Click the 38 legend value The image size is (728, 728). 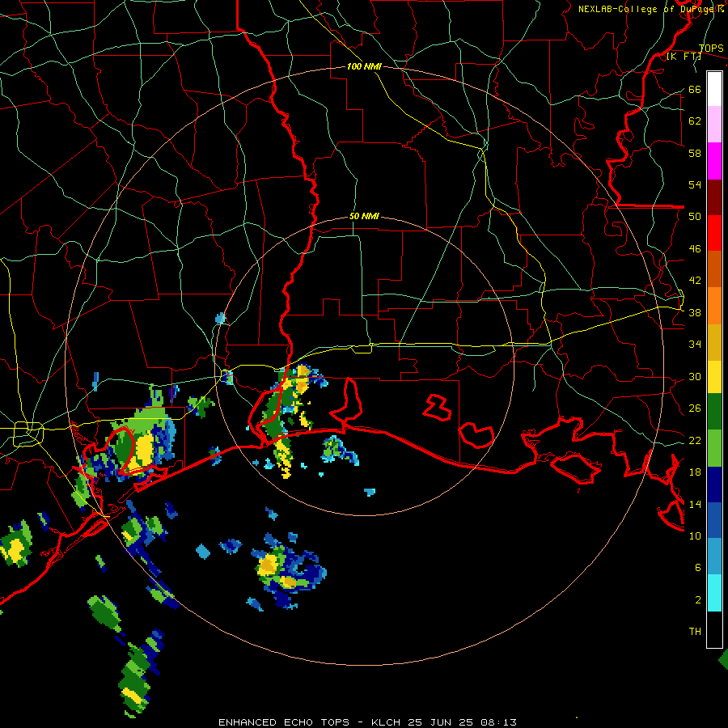coord(695,313)
